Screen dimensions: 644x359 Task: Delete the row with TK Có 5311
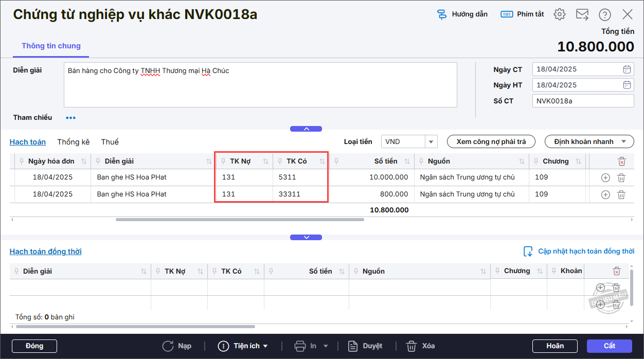621,177
